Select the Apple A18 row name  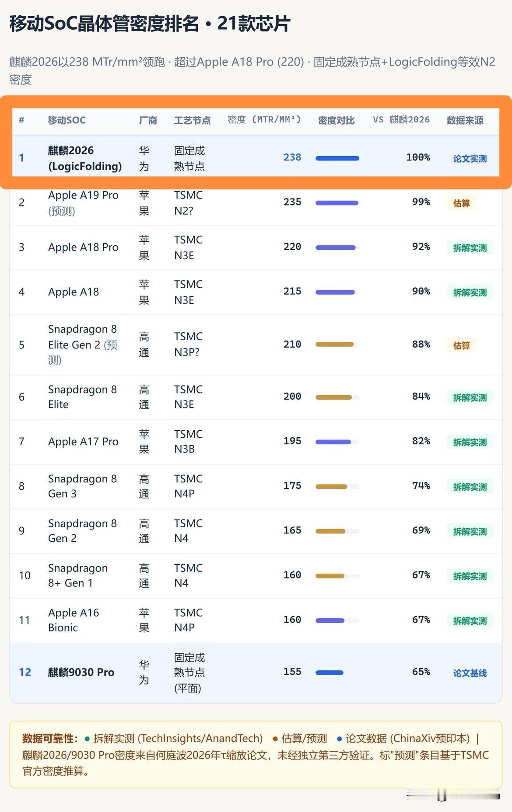coord(74,292)
